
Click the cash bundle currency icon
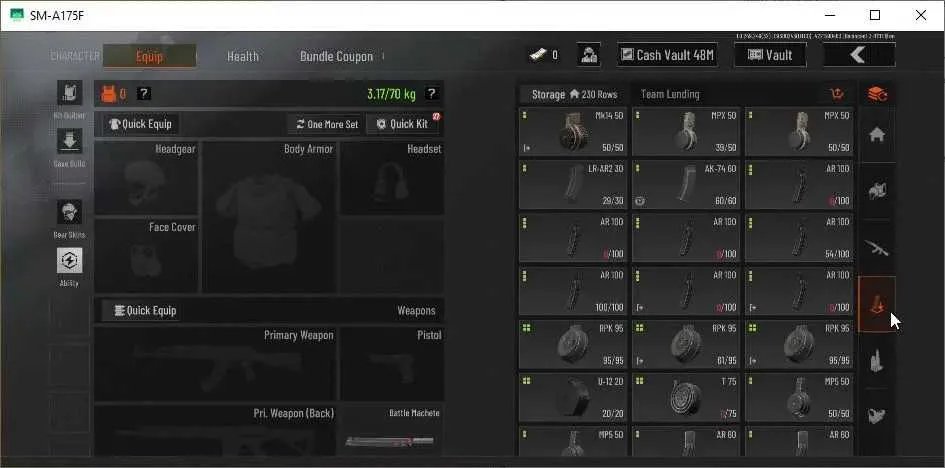538,55
